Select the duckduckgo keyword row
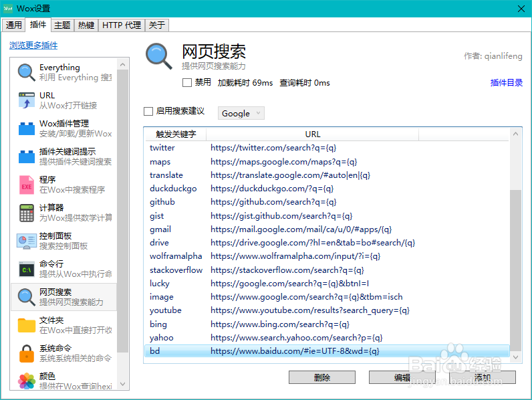Viewport: 532px width, 400px height. [327, 189]
